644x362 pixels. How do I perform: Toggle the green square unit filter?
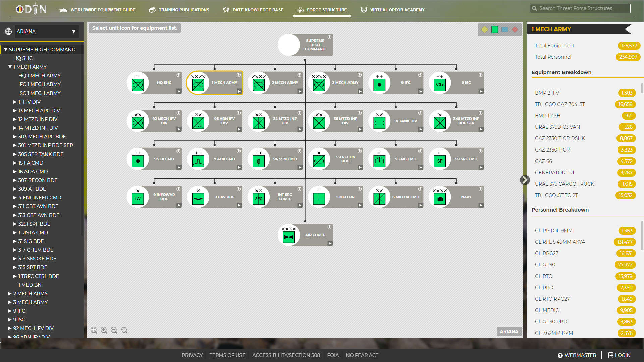point(494,29)
